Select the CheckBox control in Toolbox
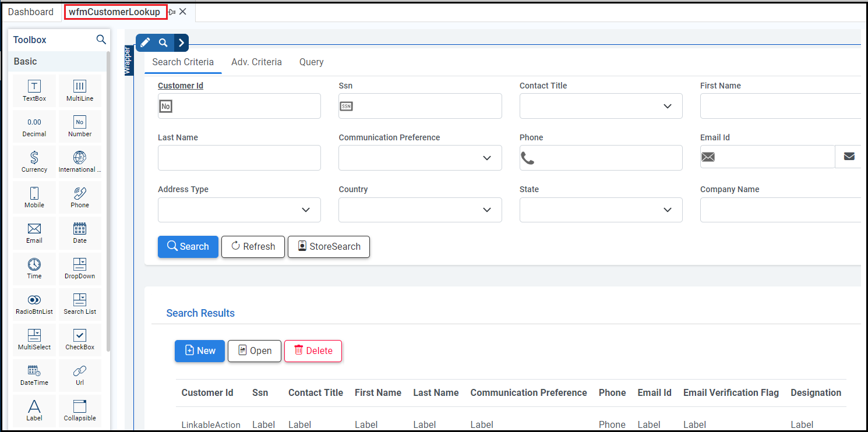Viewport: 868px width, 432px height. point(80,339)
